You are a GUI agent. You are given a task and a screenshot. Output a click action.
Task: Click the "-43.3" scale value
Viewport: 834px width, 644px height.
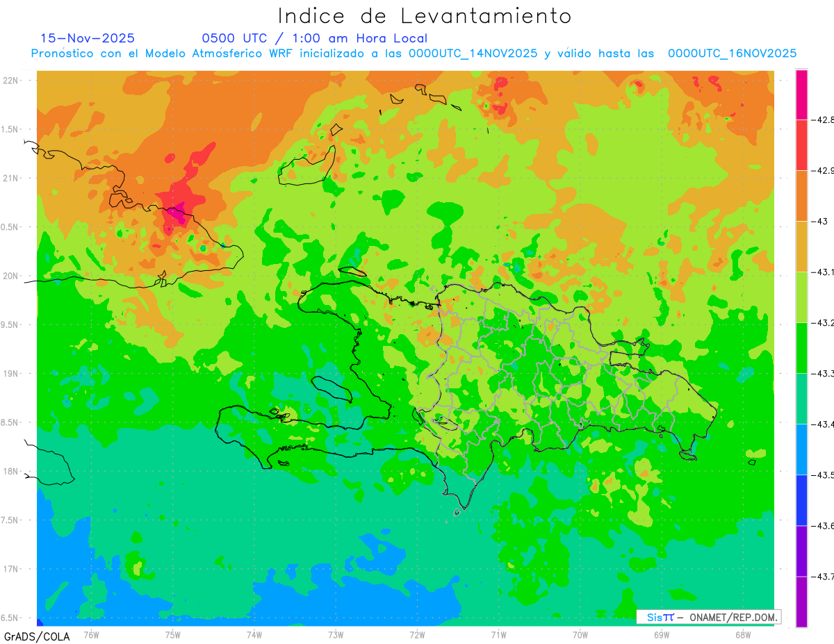point(823,373)
